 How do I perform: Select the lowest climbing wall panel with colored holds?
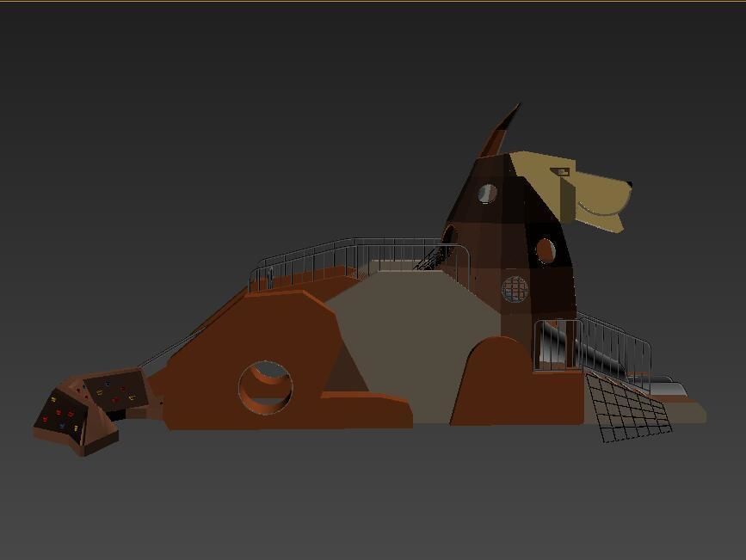[62, 415]
